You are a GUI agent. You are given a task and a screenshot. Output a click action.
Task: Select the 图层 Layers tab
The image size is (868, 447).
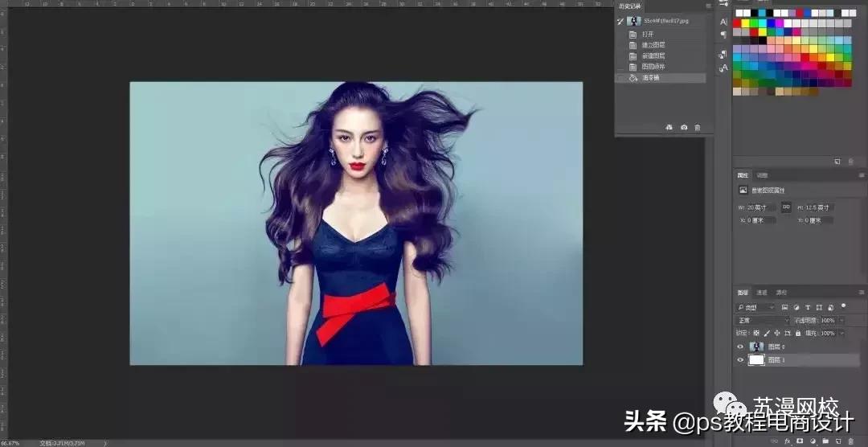point(743,293)
